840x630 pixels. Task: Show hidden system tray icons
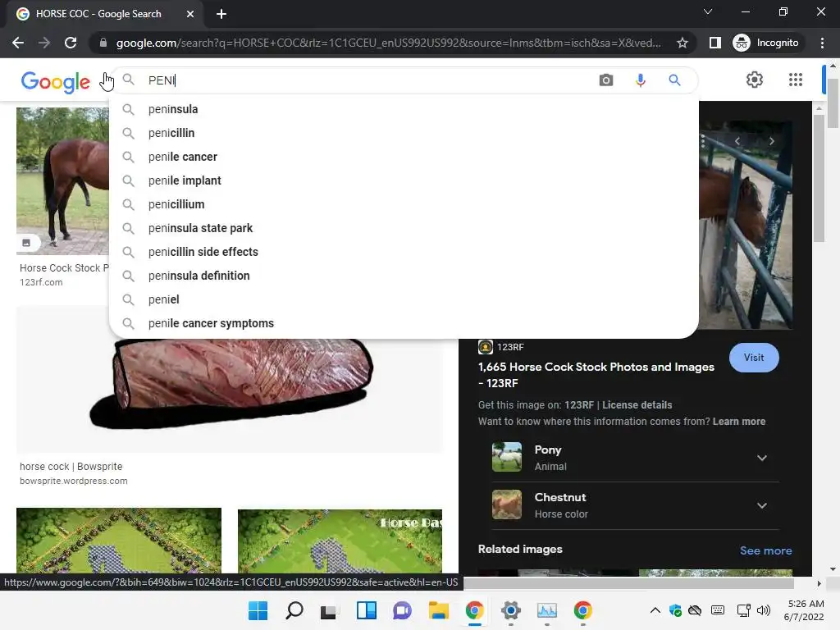(655, 610)
